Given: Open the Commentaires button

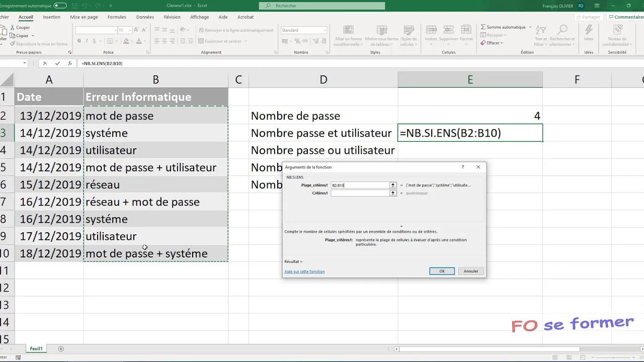Looking at the screenshot, I should pos(626,17).
